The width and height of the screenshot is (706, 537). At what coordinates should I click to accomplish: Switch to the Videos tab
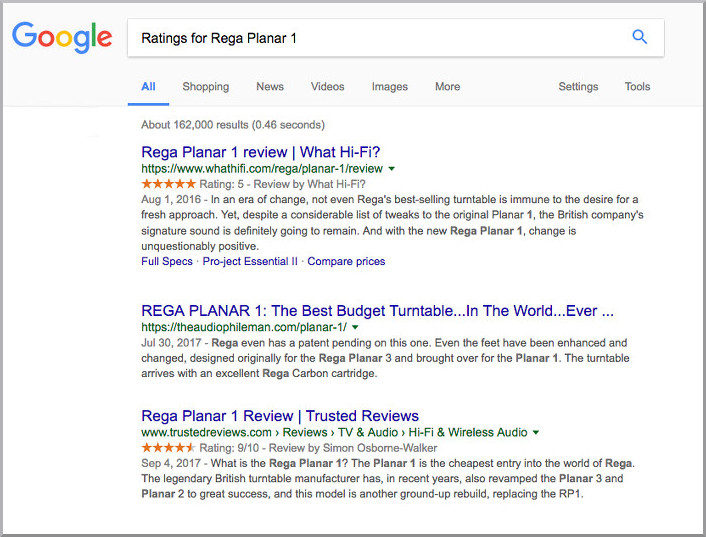[327, 87]
